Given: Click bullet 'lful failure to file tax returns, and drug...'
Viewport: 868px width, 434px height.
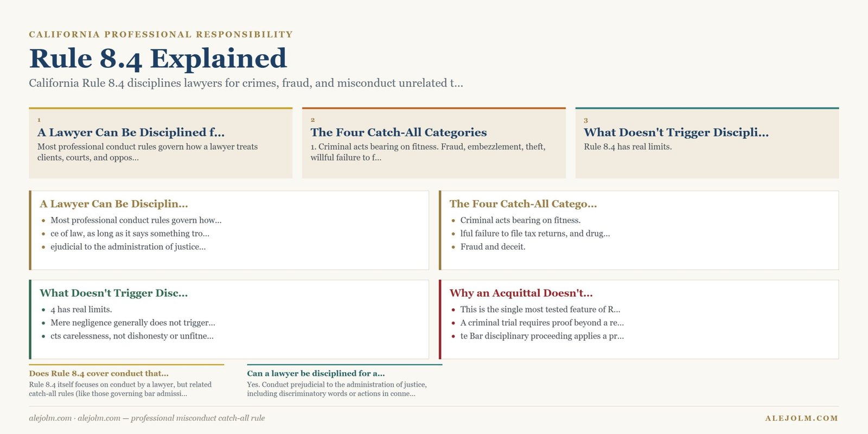Looking at the screenshot, I should coord(535,233).
